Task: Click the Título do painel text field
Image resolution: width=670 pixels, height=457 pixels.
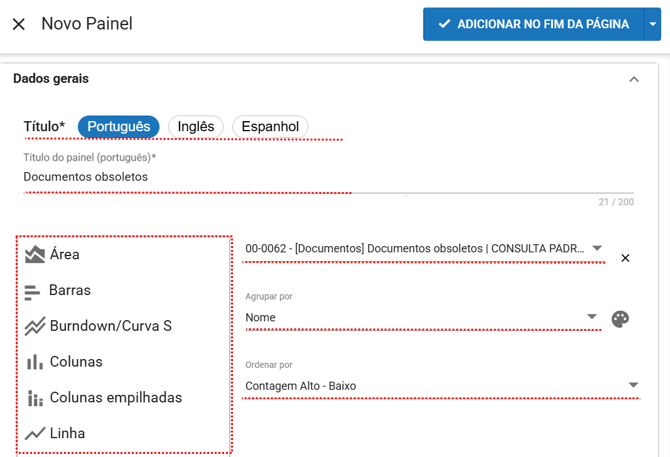Action: pyautogui.click(x=300, y=177)
